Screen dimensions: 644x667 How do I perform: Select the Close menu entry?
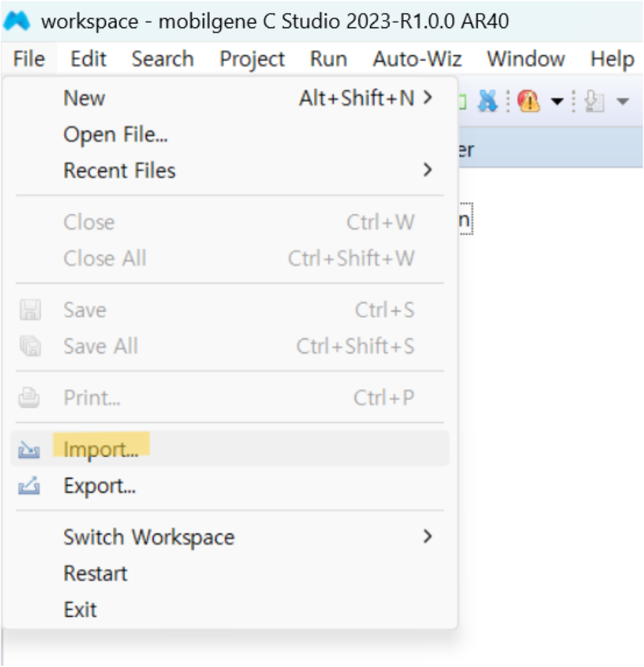[230, 222]
